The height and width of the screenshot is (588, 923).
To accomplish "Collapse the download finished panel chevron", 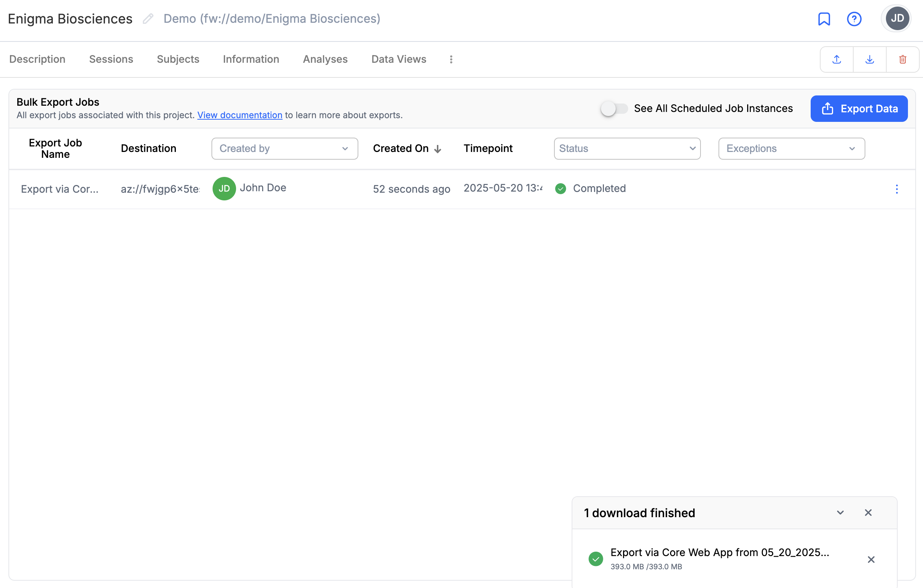I will pyautogui.click(x=840, y=513).
